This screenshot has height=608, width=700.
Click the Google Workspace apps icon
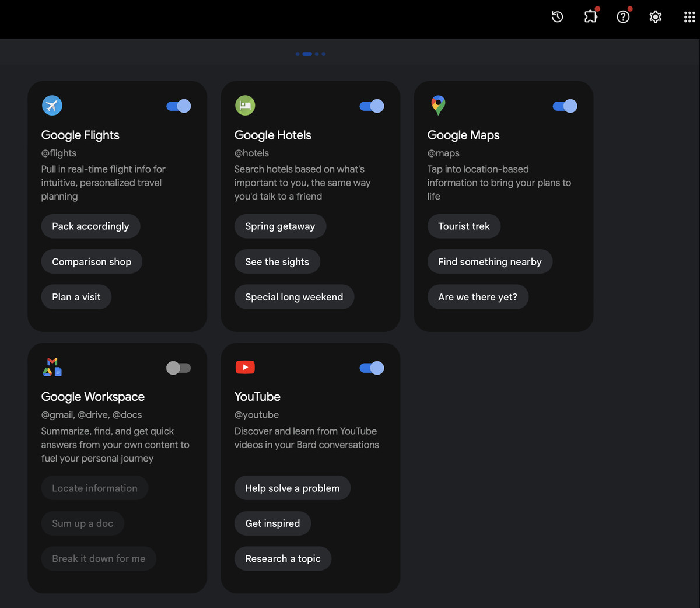(52, 367)
